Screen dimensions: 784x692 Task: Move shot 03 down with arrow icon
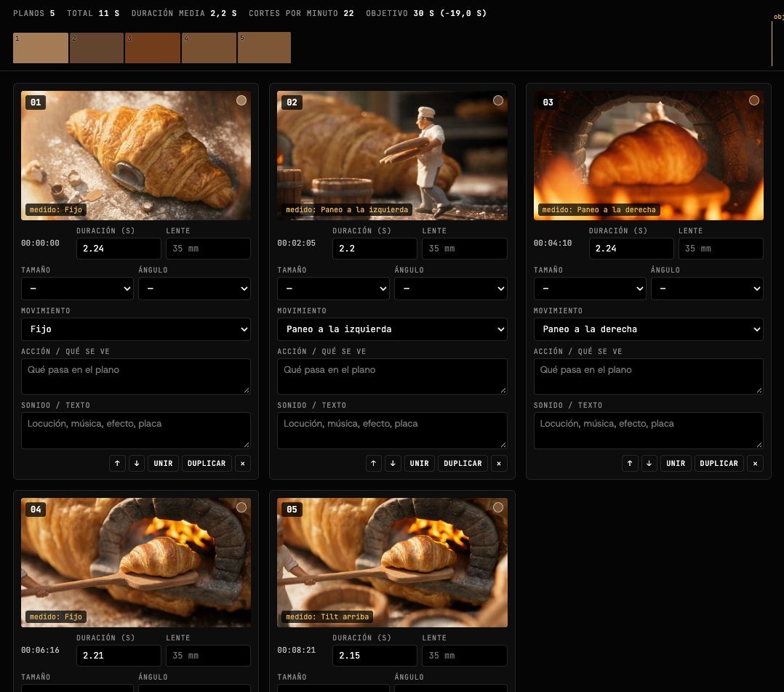click(x=649, y=463)
